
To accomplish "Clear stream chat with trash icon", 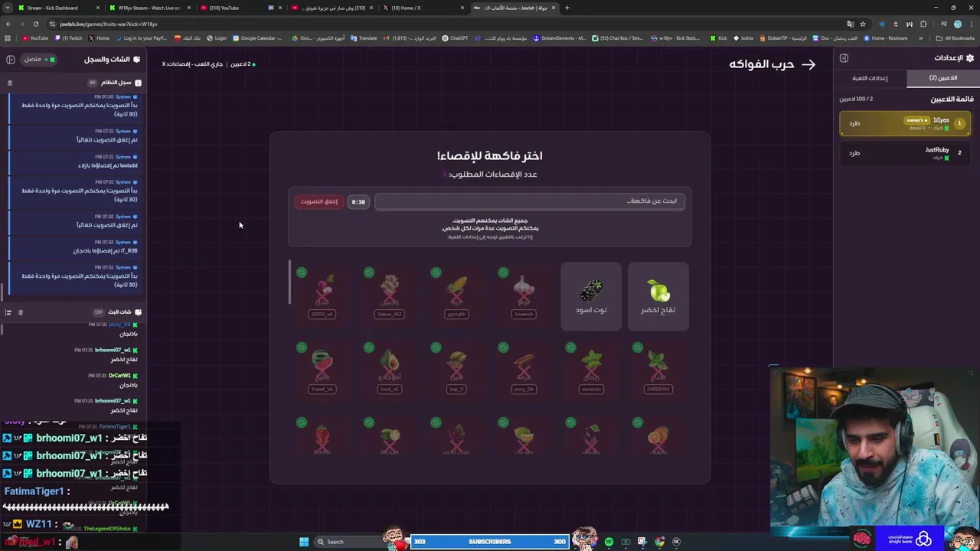I will pos(21,312).
